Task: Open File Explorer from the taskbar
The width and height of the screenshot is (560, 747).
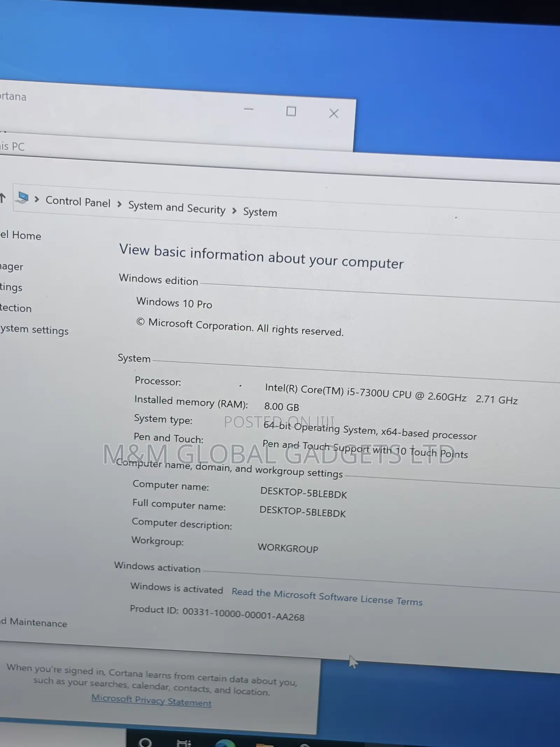Action: pyautogui.click(x=265, y=745)
